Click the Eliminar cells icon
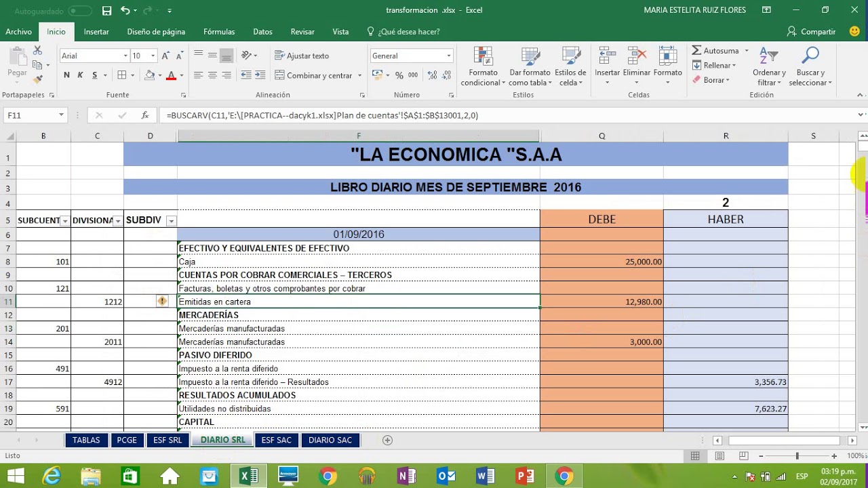Viewport: 868px width, 488px height. coord(637,66)
